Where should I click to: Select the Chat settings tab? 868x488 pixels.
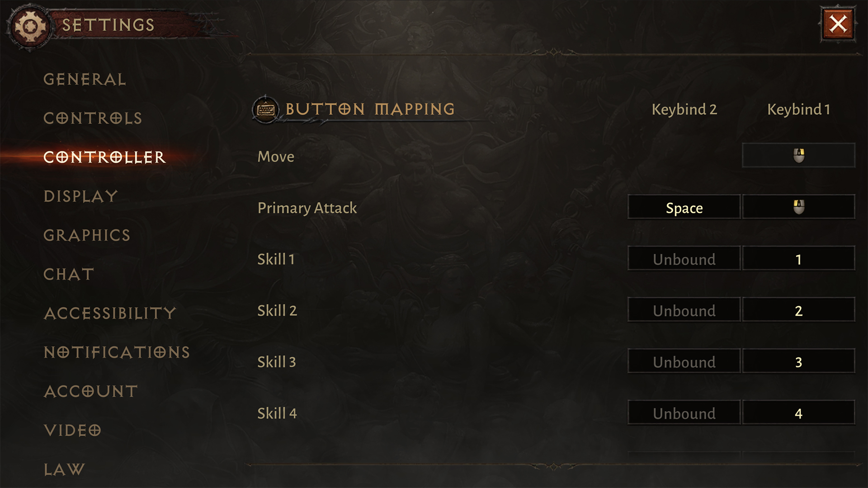[x=67, y=273]
